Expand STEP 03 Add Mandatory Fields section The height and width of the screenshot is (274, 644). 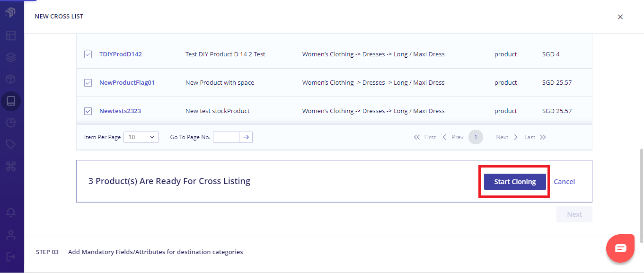155,252
